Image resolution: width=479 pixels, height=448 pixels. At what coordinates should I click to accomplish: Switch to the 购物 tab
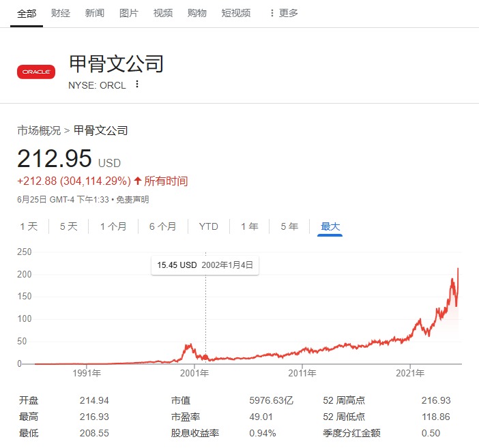(197, 13)
